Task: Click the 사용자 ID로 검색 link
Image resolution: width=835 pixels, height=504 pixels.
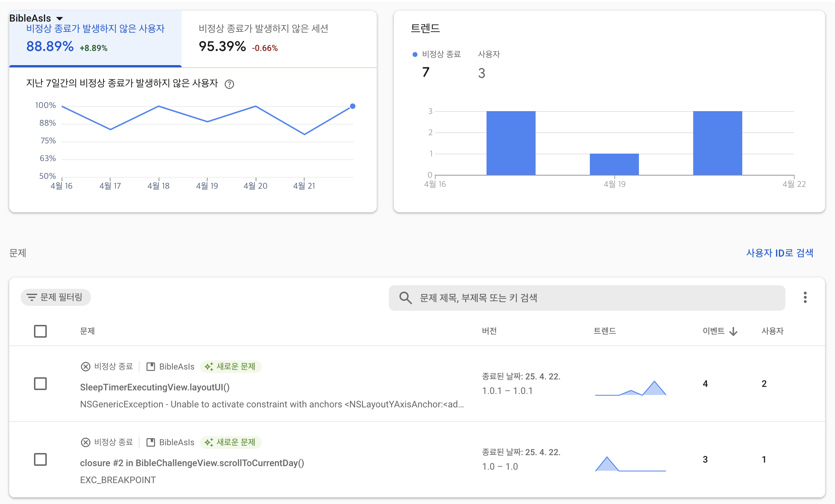Action: (x=779, y=253)
